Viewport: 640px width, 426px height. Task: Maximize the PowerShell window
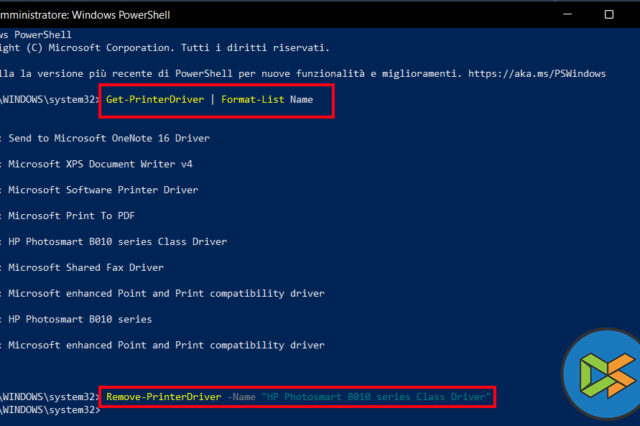609,15
